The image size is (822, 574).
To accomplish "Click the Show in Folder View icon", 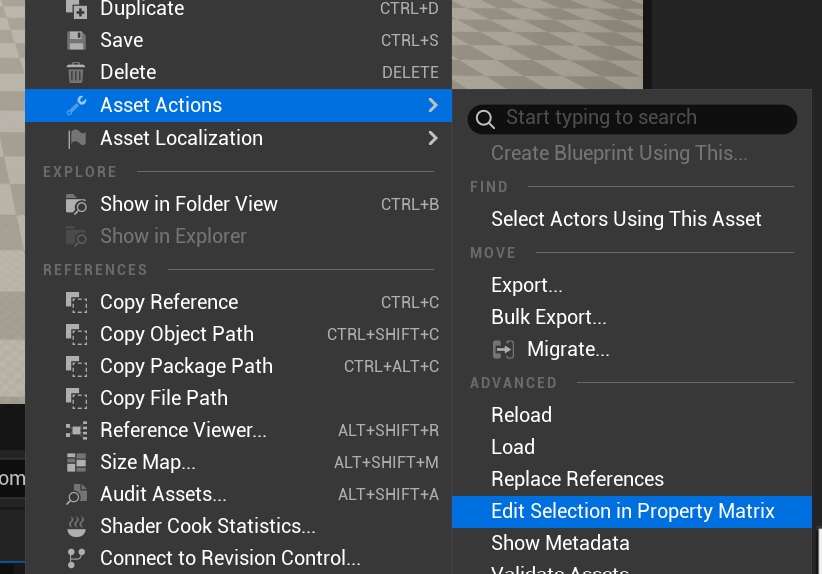I will tap(76, 205).
